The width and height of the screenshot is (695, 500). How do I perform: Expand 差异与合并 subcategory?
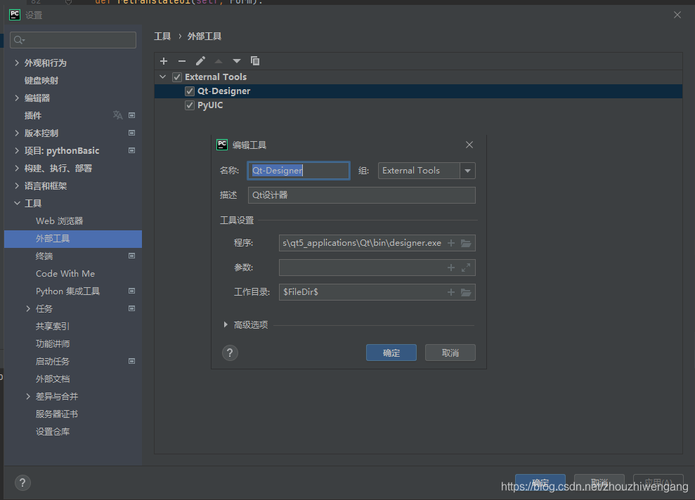pyautogui.click(x=28, y=396)
